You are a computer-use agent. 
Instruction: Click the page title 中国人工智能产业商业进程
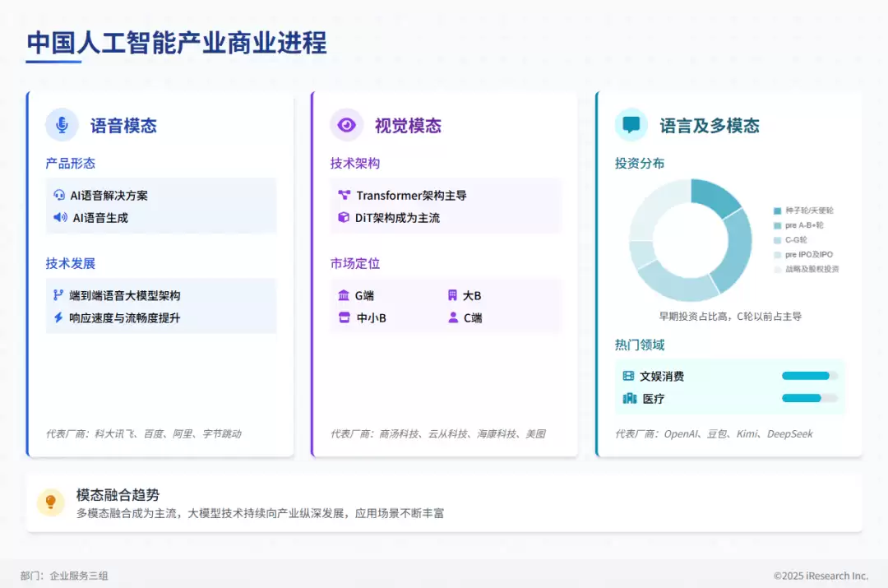click(177, 43)
